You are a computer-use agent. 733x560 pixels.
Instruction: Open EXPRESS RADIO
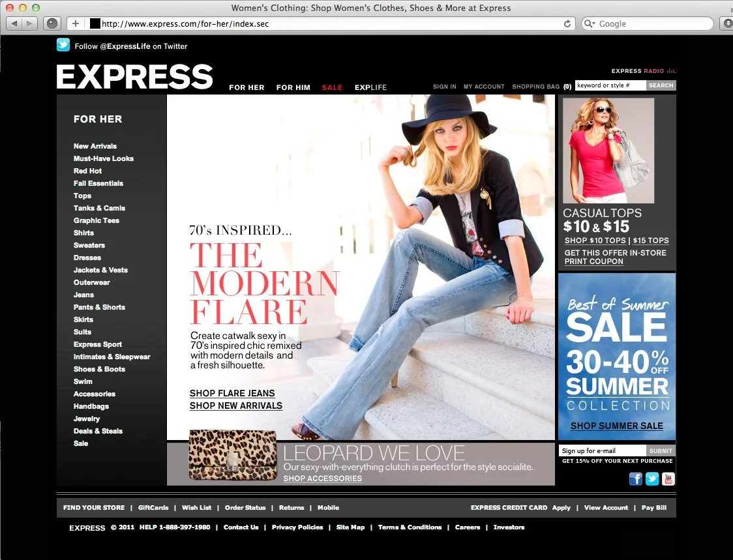coord(643,71)
